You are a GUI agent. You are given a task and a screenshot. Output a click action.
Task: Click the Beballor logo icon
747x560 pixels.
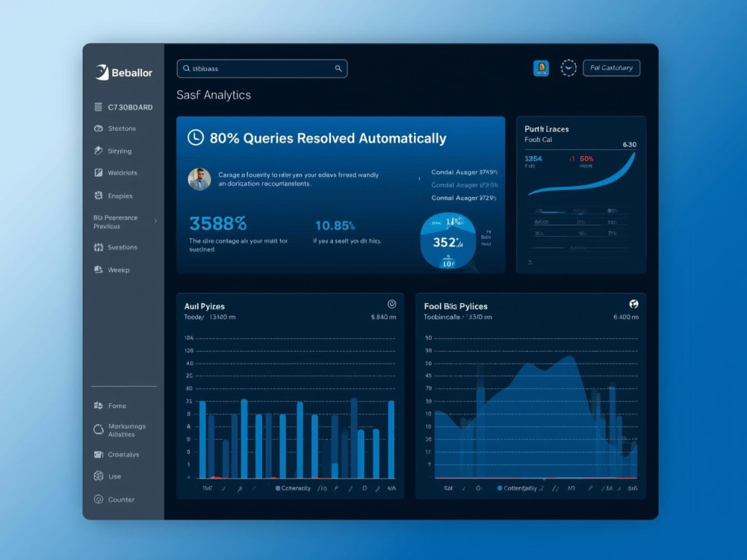point(102,72)
